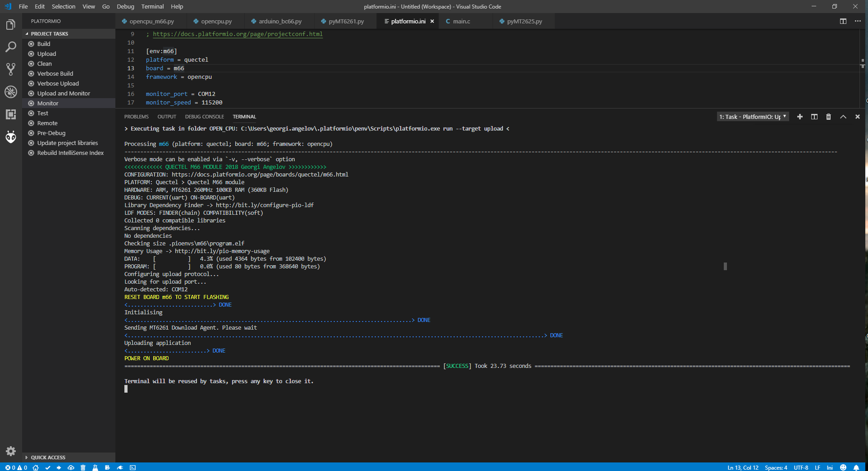The image size is (868, 471).
Task: Open the docs.platformio.org projectconf link
Action: 238,34
